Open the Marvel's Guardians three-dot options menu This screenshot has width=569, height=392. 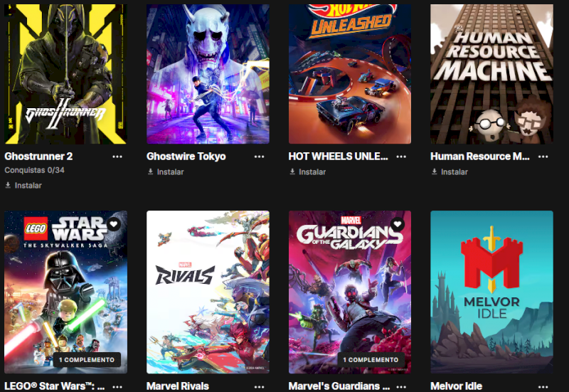pos(401,387)
